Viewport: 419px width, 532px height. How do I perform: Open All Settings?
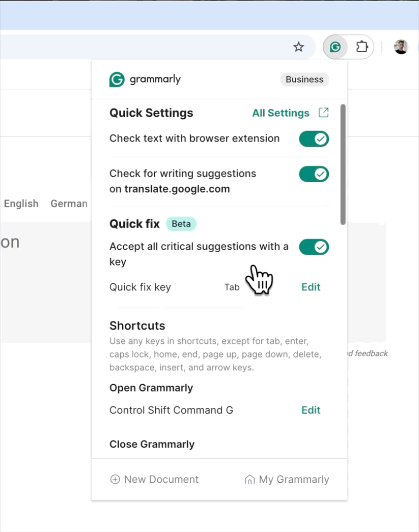click(x=280, y=113)
